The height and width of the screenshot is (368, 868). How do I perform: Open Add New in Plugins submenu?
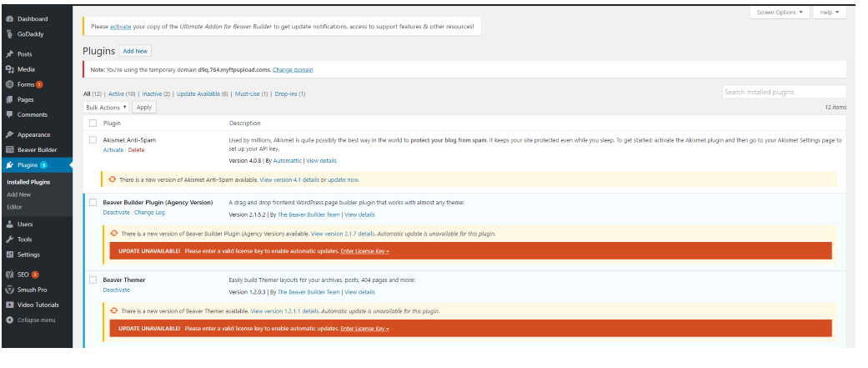(19, 194)
